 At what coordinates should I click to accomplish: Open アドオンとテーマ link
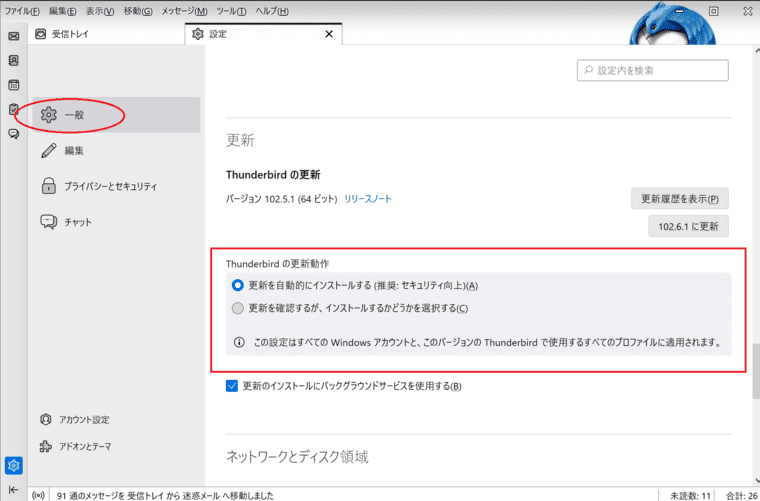(76, 446)
